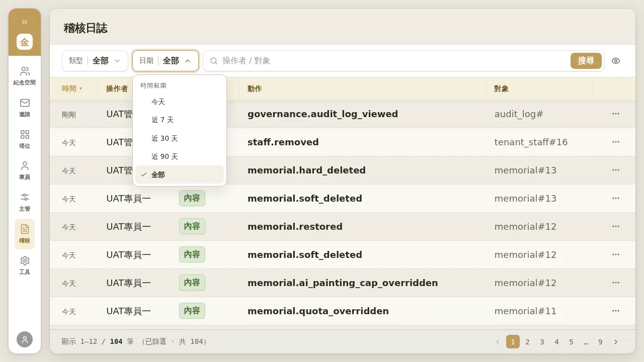Click 動作 column header

pyautogui.click(x=255, y=88)
